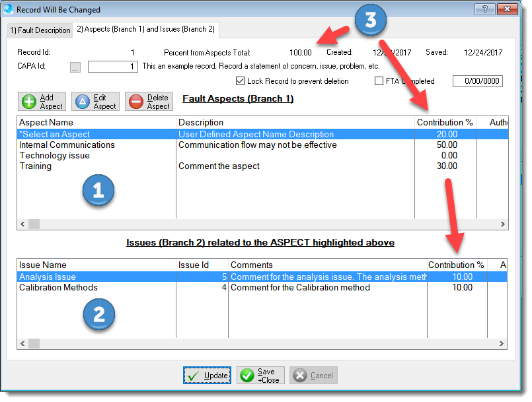Select the Training aspect row
The width and height of the screenshot is (532, 402).
click(x=36, y=166)
